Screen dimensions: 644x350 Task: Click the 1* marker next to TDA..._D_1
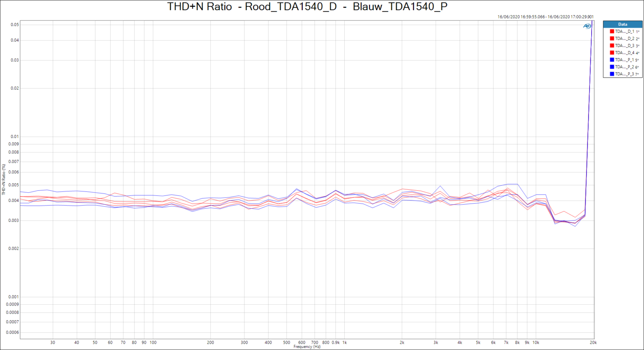pos(636,31)
